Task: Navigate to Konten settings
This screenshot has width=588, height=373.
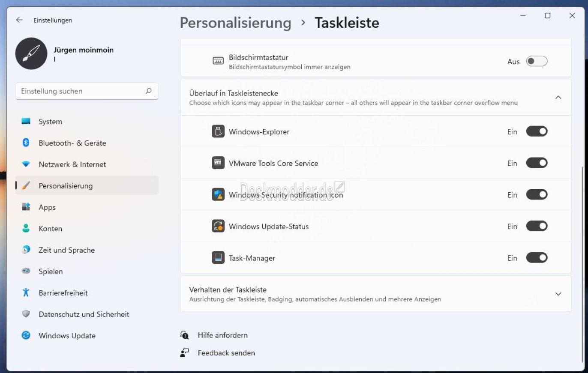Action: (x=87, y=229)
